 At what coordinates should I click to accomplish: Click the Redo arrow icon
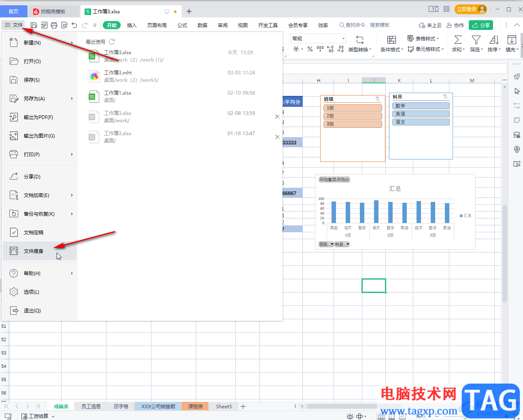coord(85,25)
